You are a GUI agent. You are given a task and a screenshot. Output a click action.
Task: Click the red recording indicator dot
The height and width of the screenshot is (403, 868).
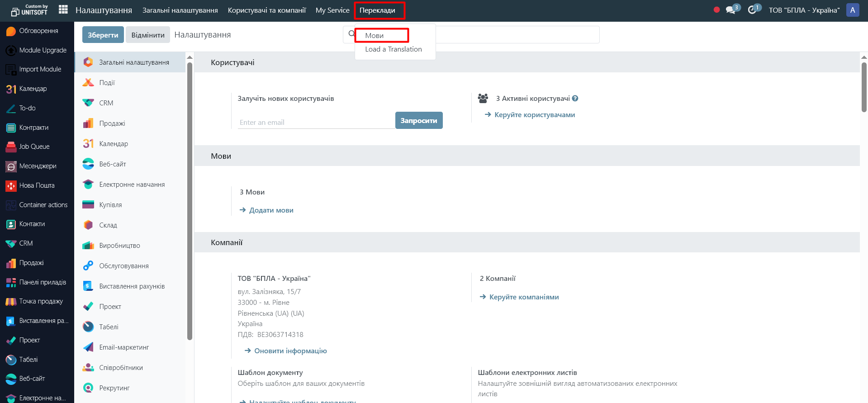pos(716,10)
